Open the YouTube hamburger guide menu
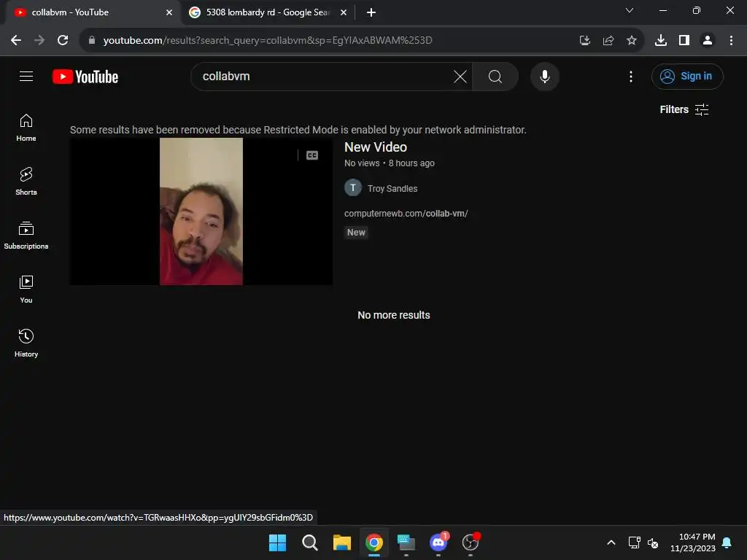The width and height of the screenshot is (747, 560). [x=26, y=76]
